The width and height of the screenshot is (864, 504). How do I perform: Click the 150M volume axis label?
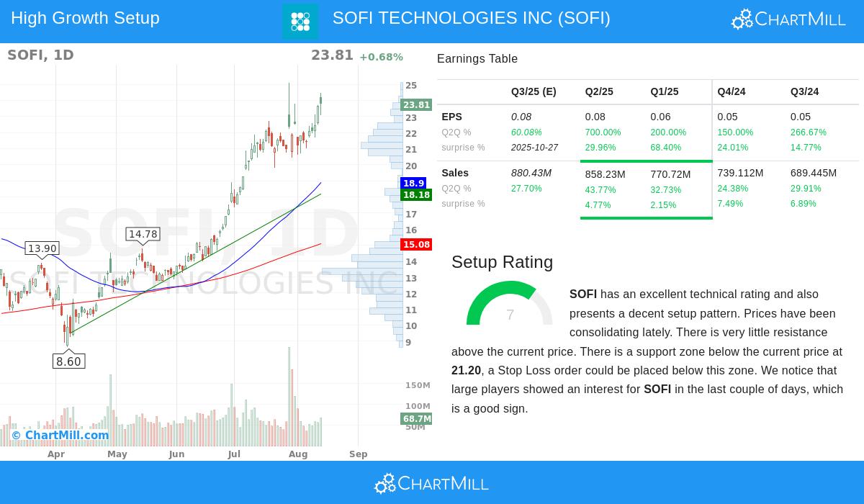pyautogui.click(x=418, y=386)
